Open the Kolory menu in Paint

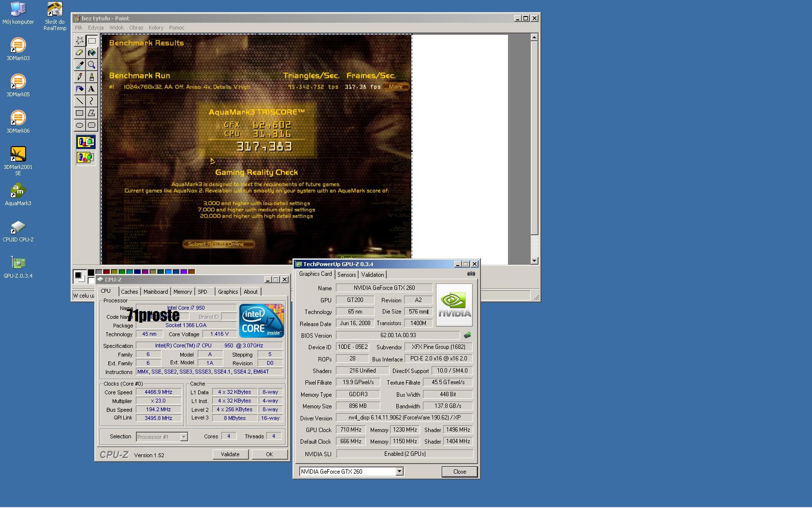(156, 28)
